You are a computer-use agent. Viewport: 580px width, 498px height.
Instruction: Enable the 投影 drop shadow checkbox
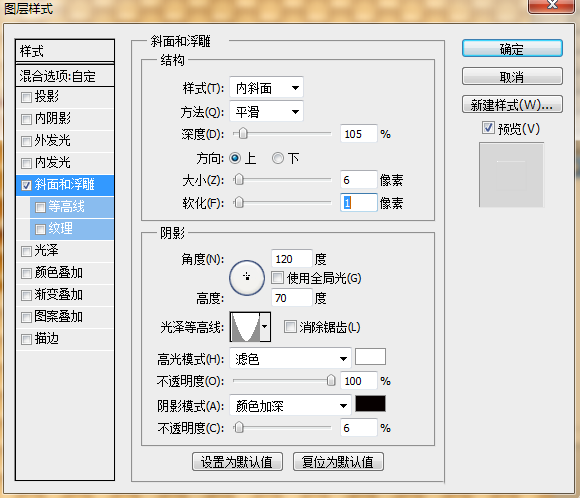pos(26,98)
